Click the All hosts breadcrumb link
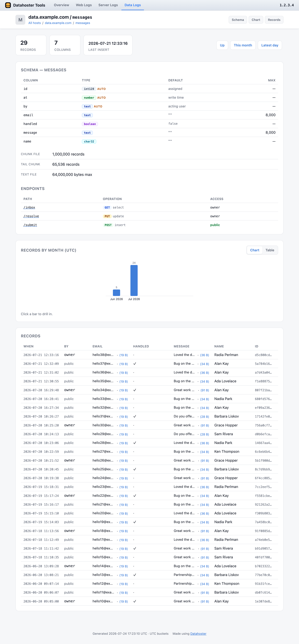Viewport: 299px width, 644px height. (x=34, y=23)
